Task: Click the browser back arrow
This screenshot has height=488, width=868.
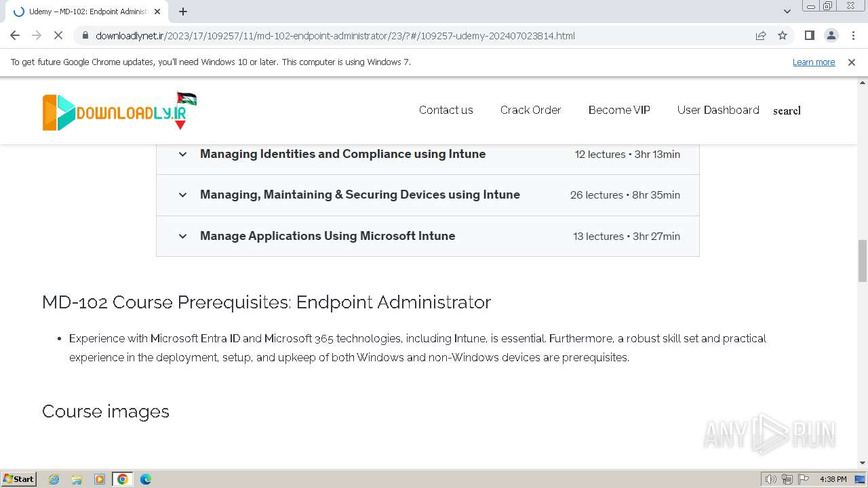Action: pyautogui.click(x=15, y=35)
